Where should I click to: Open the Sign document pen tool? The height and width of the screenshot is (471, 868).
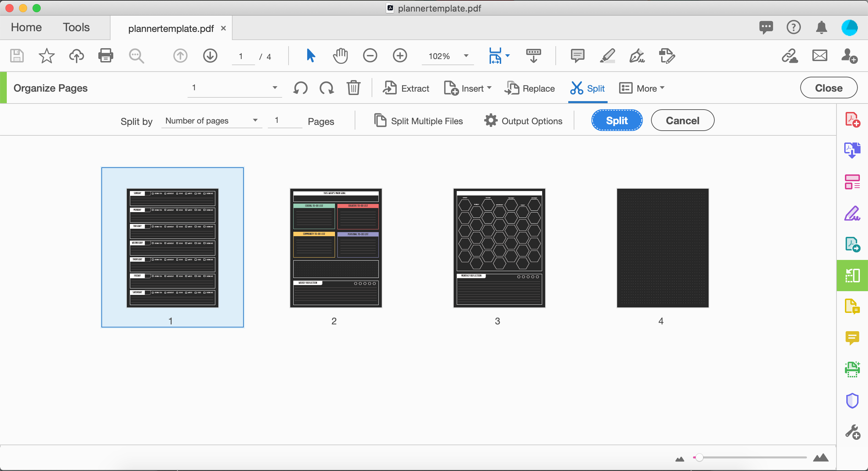(637, 56)
